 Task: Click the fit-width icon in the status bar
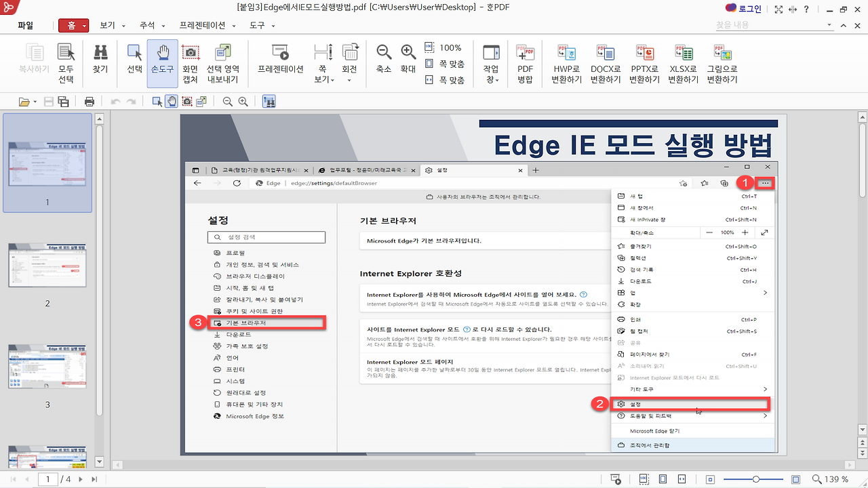point(683,479)
